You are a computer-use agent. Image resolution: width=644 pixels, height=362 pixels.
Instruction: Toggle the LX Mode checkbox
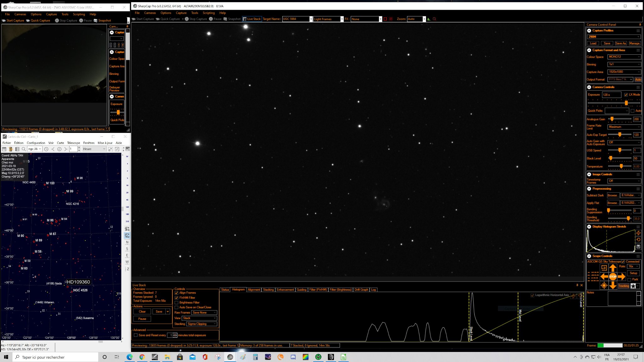click(626, 95)
